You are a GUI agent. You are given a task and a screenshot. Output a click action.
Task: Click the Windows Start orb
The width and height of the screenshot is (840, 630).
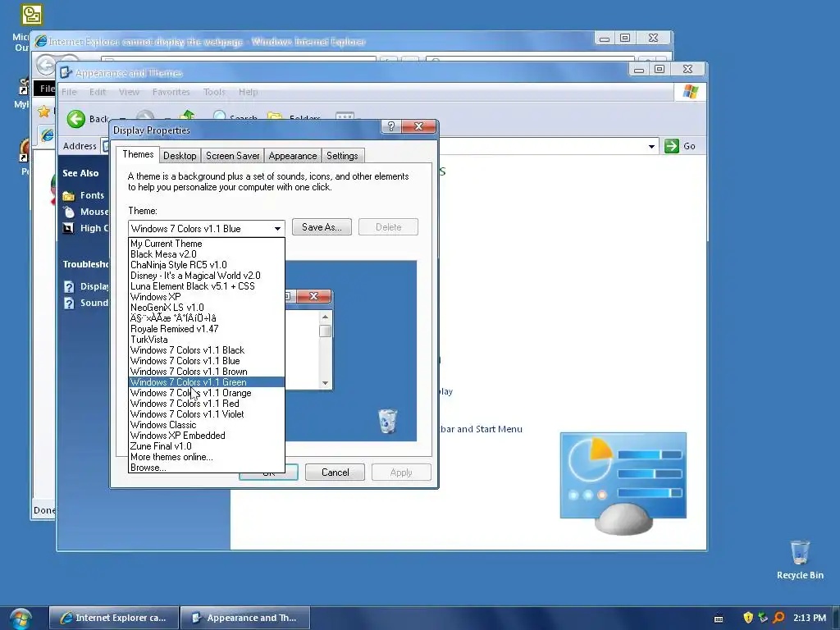point(21,618)
